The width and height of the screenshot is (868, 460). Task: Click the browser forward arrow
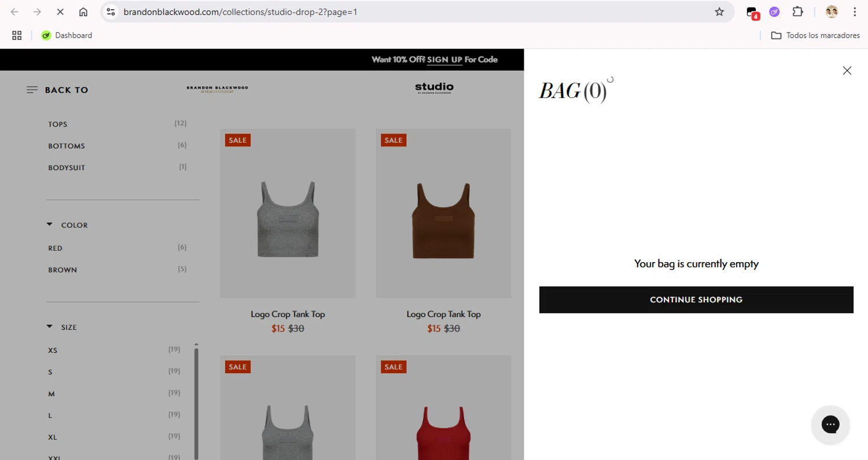point(37,12)
